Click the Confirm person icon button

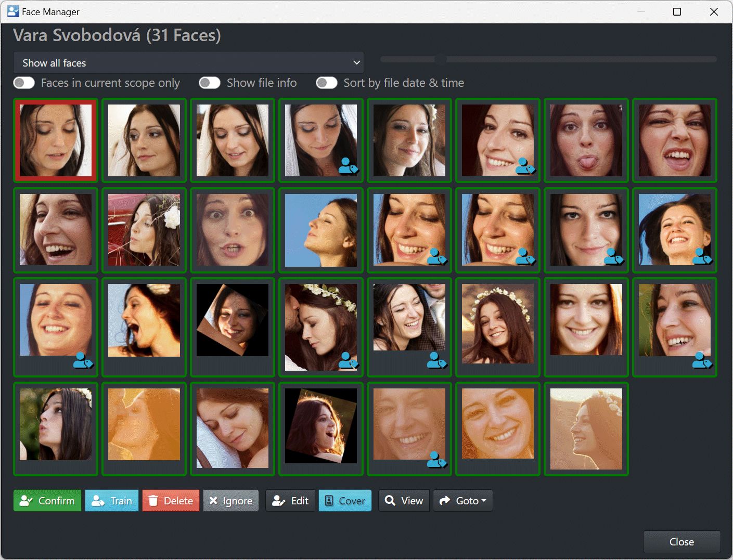click(x=26, y=501)
